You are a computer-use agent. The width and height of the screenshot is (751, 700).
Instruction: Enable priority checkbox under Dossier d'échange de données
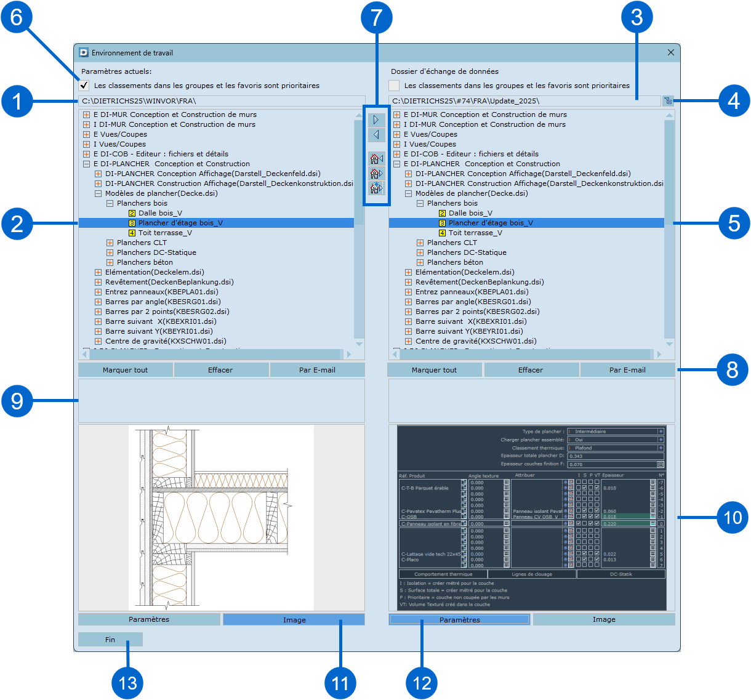394,86
